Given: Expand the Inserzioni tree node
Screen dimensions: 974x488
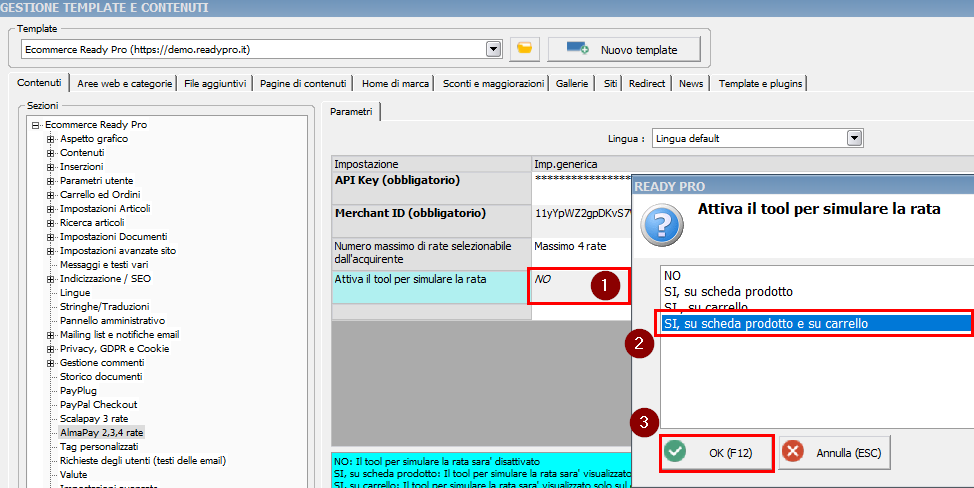Looking at the screenshot, I should (x=50, y=167).
